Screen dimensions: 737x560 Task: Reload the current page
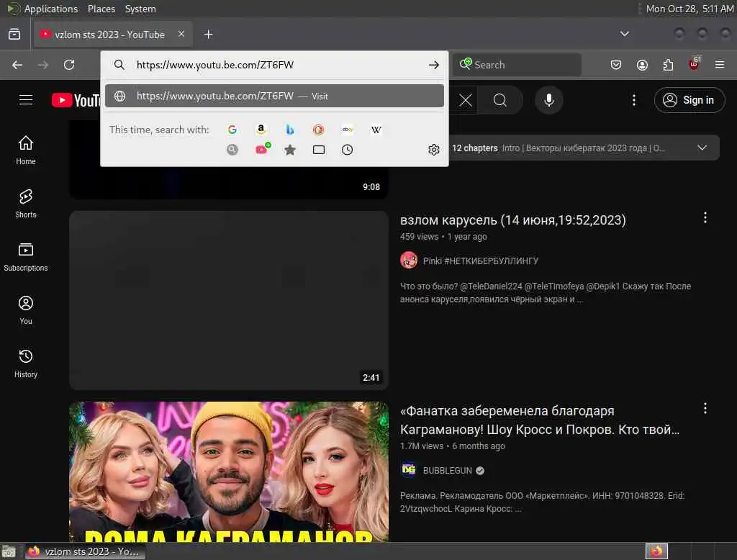pyautogui.click(x=69, y=65)
